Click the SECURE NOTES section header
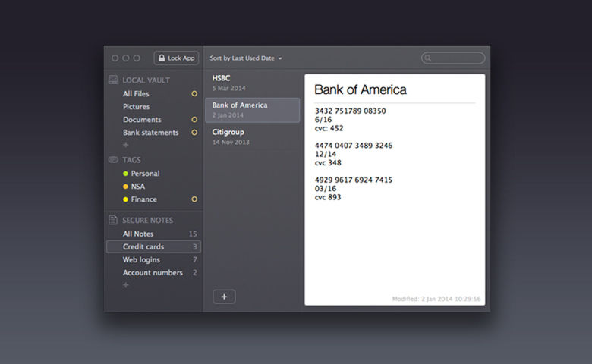Viewport: 592px width, 364px height. [148, 220]
